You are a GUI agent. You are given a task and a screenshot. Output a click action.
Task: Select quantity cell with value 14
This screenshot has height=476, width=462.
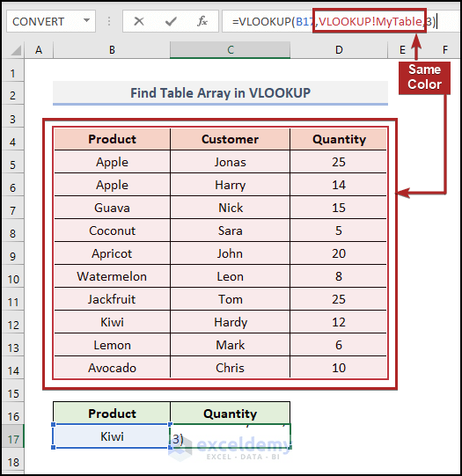[339, 185]
